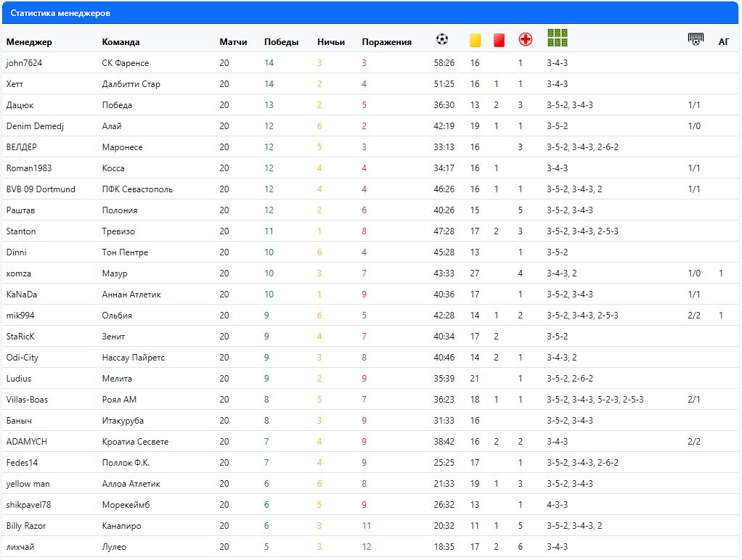This screenshot has width=742, height=560.
Task: Click the soccer ball goals column icon
Action: click(442, 40)
